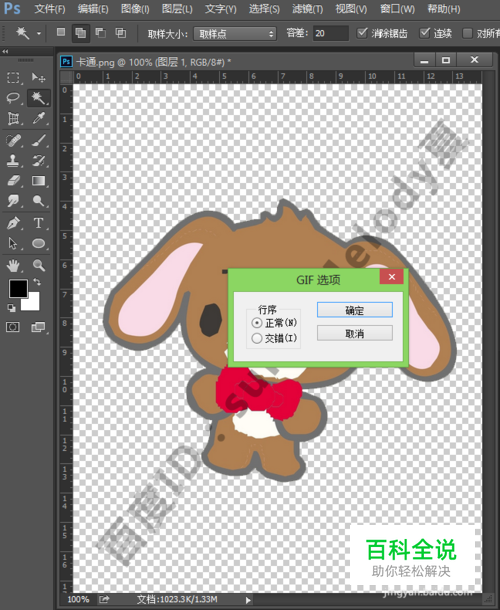
Task: Select the Gradient tool
Action: (x=38, y=181)
